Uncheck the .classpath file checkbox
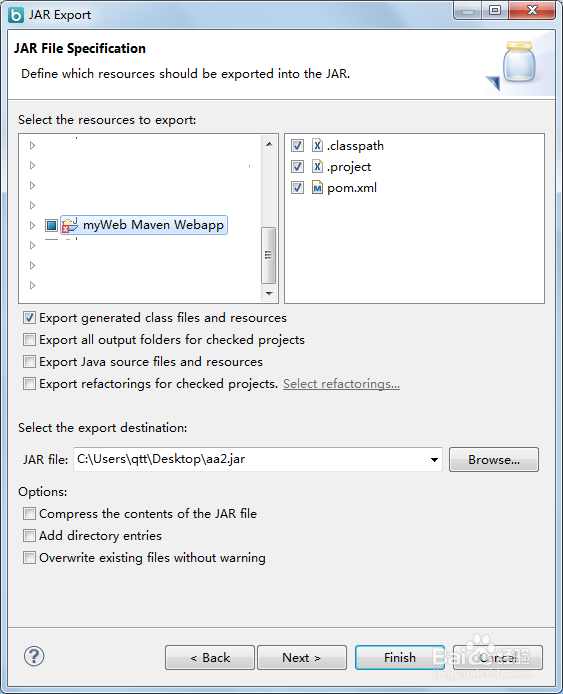The height and width of the screenshot is (694, 563). pyautogui.click(x=297, y=145)
